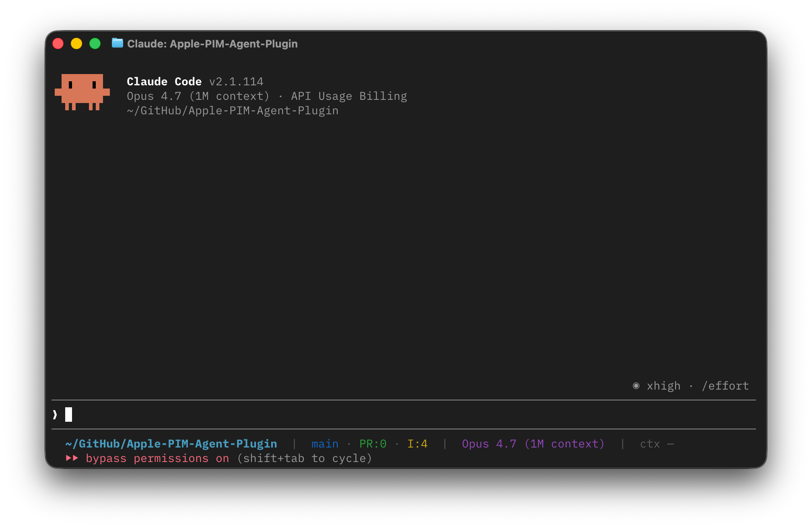Viewport: 812px width, 528px height.
Task: Click the prompt chevron symbol
Action: pyautogui.click(x=55, y=415)
